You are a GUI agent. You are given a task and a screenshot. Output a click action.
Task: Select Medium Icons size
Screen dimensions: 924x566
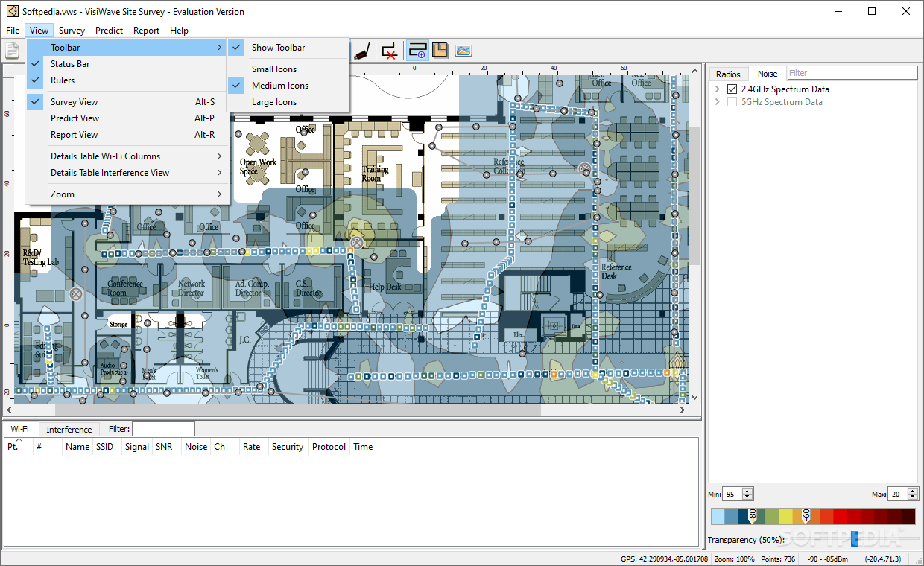(x=288, y=86)
